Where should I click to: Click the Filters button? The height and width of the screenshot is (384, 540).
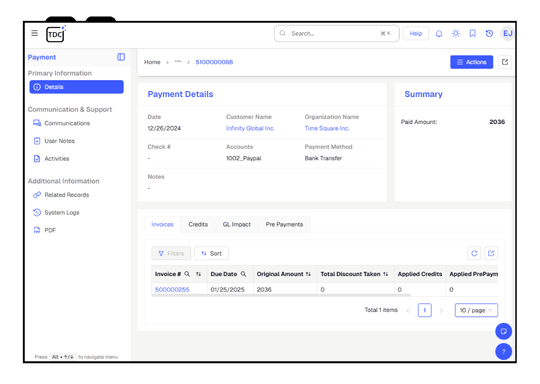[171, 253]
